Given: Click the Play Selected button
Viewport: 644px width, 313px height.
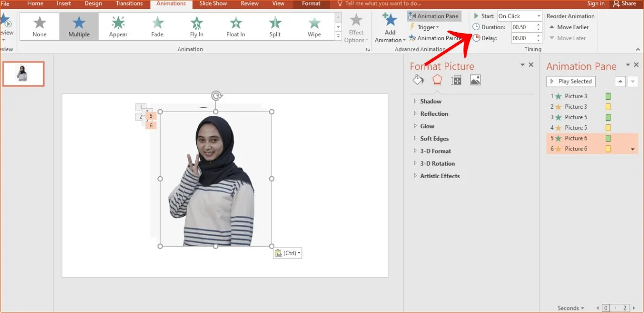Looking at the screenshot, I should click(571, 82).
